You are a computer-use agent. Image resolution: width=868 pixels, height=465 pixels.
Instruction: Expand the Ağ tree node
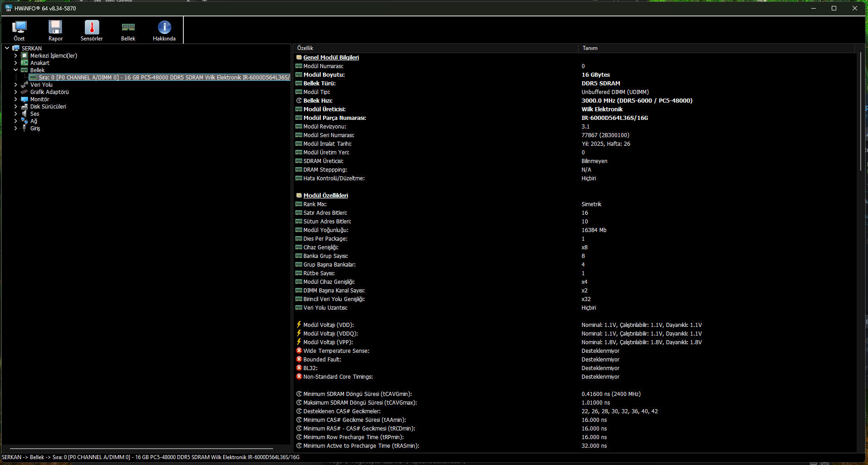[x=16, y=121]
